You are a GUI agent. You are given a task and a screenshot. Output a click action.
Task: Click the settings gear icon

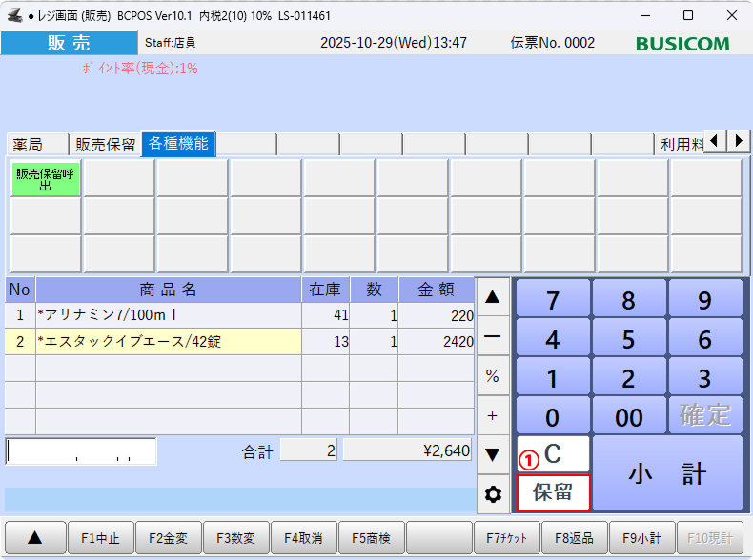493,494
